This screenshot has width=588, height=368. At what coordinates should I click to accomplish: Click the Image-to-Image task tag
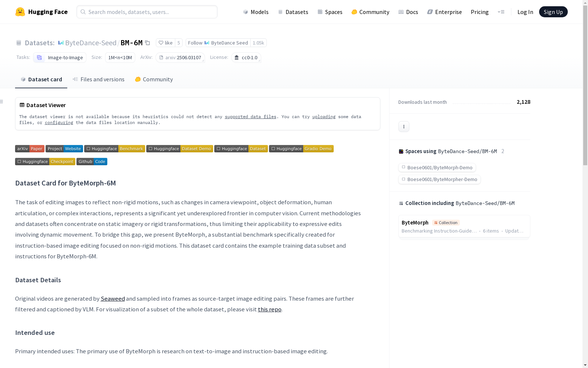pos(60,57)
